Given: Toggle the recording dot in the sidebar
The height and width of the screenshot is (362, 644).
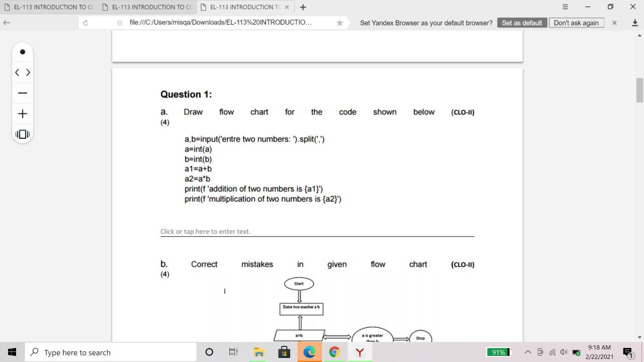Looking at the screenshot, I should 22,52.
